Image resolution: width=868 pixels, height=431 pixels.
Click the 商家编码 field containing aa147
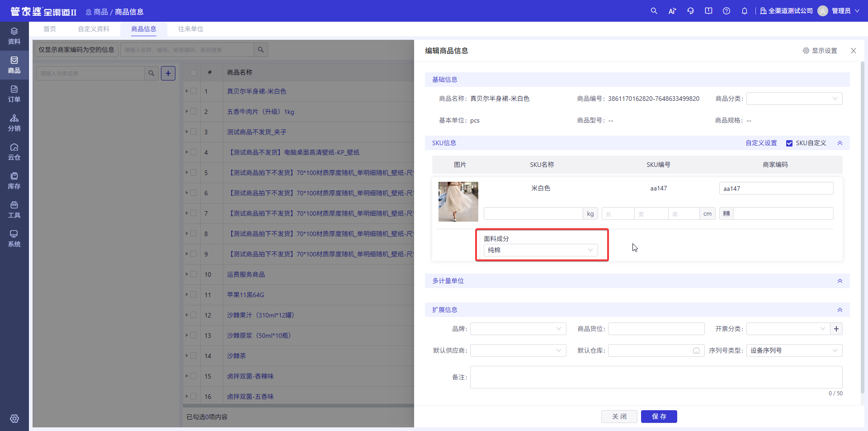pyautogui.click(x=776, y=188)
